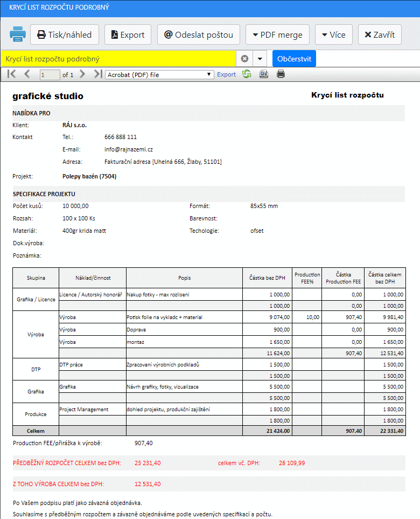Click the Doprava description cell
This screenshot has height=519, width=420.
point(184,330)
